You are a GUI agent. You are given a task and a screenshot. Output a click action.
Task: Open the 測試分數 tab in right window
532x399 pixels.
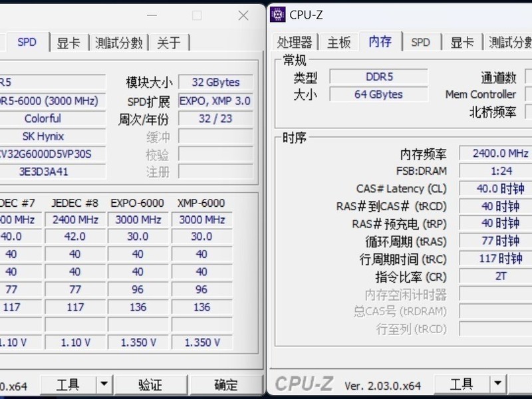click(509, 43)
